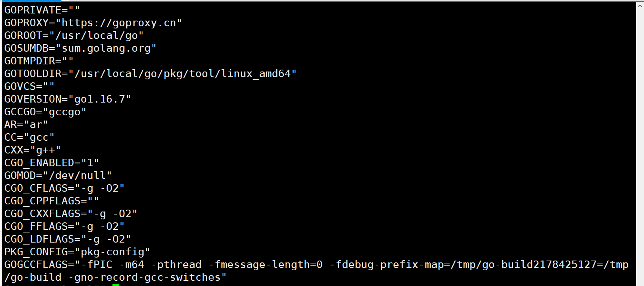Click the green terminal cursor block
Image resolution: width=644 pixels, height=286 pixels.
[115, 285]
